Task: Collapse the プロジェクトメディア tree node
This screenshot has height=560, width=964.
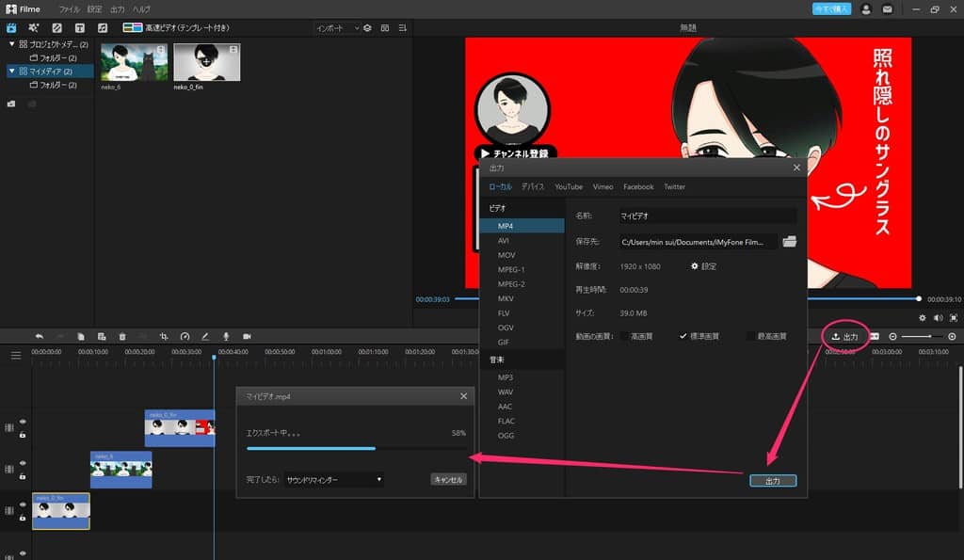Action: click(11, 44)
